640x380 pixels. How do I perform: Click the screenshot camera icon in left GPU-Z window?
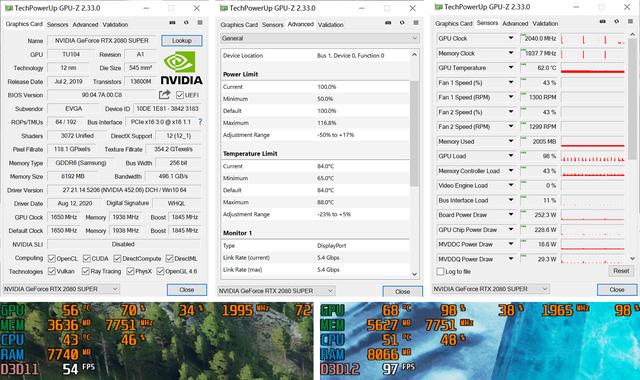coord(172,23)
